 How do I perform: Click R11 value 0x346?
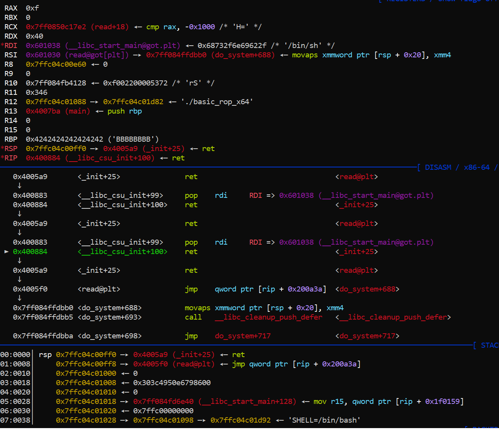click(x=36, y=92)
